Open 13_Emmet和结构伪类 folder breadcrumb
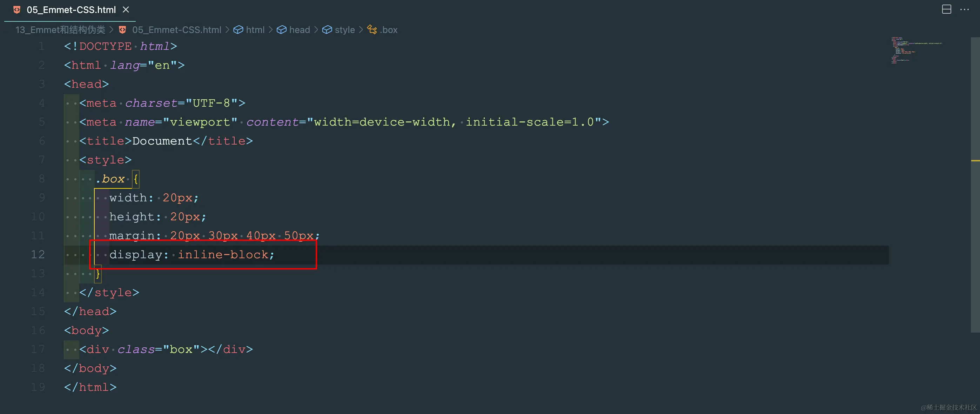The height and width of the screenshot is (414, 980). [60, 30]
